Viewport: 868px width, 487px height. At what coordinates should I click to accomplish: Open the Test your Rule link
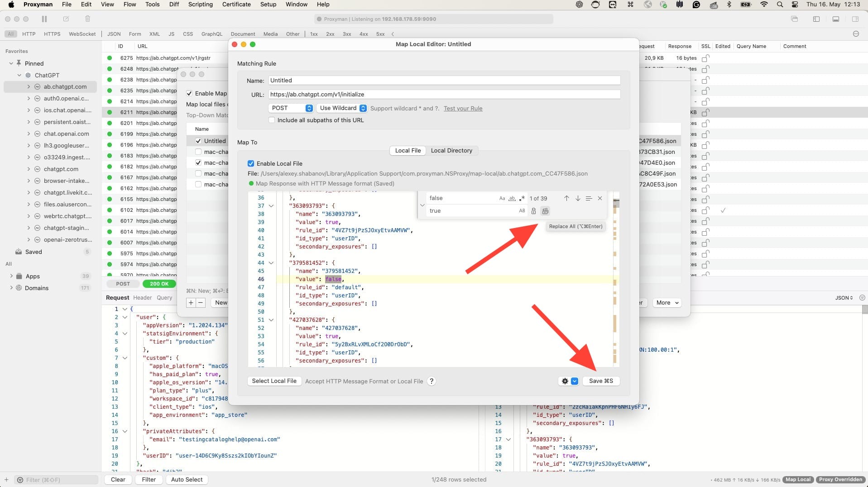(x=463, y=109)
